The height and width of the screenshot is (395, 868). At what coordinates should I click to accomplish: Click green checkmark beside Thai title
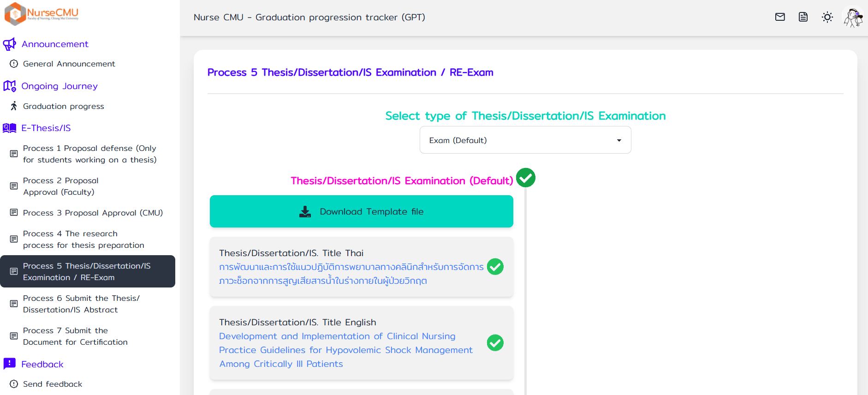[495, 267]
